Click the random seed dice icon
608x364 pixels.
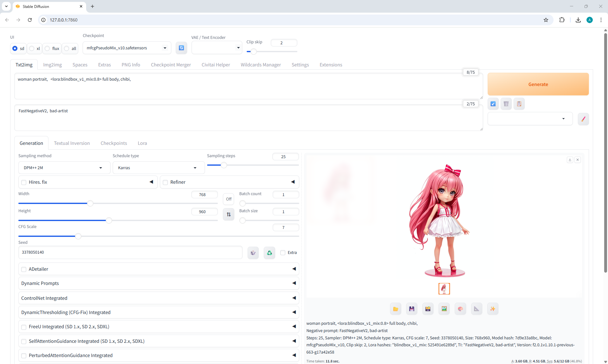pyautogui.click(x=253, y=253)
